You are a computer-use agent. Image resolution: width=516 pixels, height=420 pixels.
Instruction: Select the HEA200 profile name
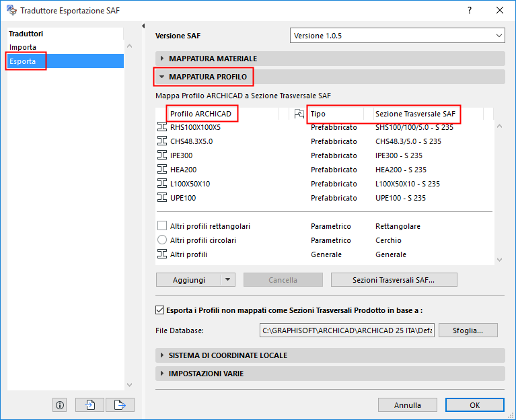183,170
